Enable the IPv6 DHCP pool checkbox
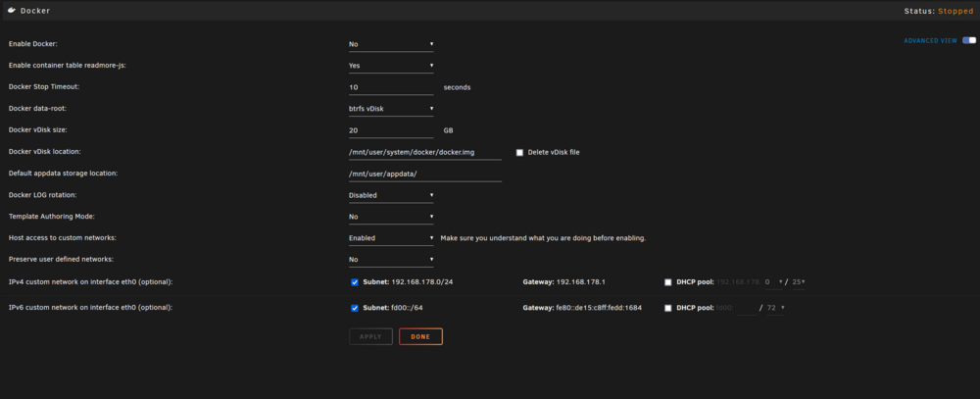This screenshot has width=980, height=399. 668,308
